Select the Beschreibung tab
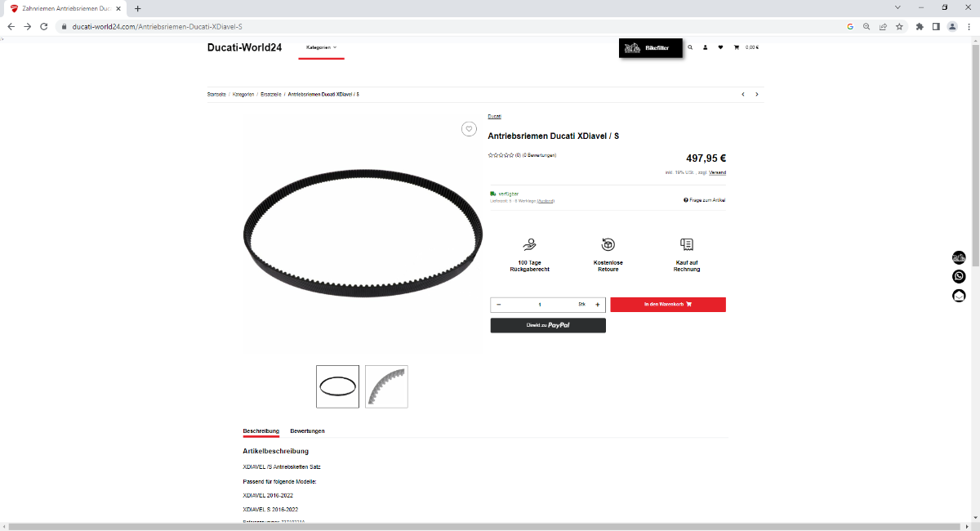Viewport: 980px width, 531px height. [x=261, y=431]
